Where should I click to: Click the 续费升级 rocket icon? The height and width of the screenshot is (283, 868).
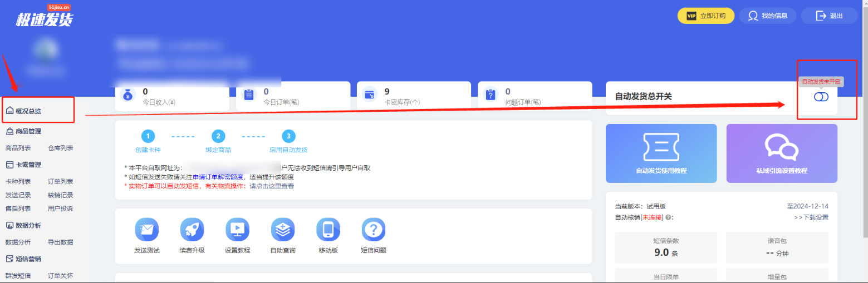click(x=192, y=229)
